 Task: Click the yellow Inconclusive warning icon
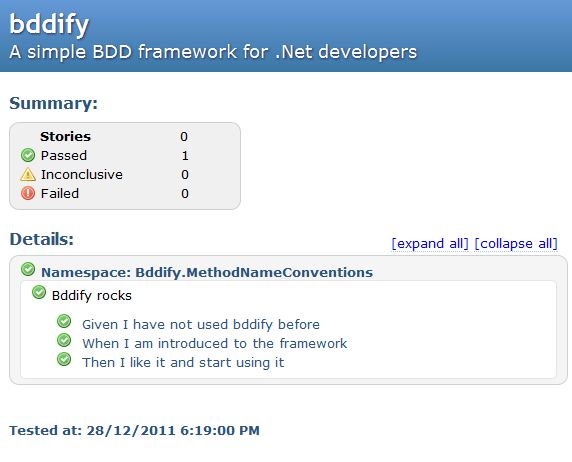(x=28, y=174)
